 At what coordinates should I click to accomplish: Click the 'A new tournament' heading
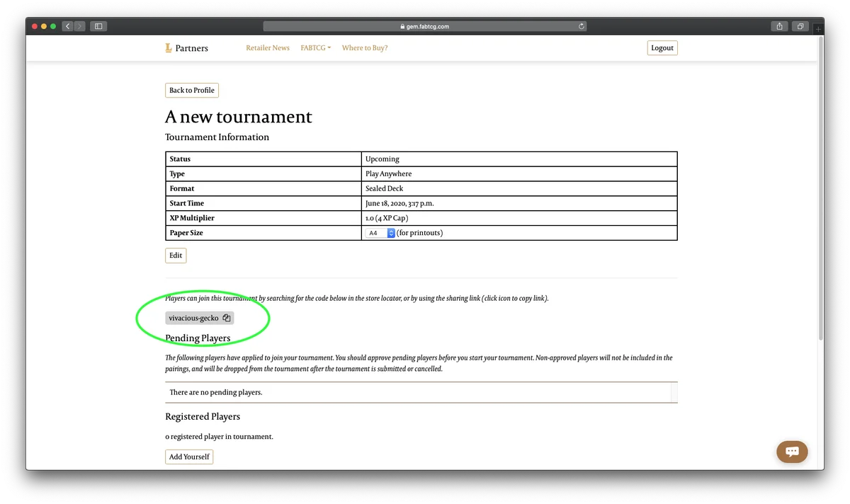(239, 117)
